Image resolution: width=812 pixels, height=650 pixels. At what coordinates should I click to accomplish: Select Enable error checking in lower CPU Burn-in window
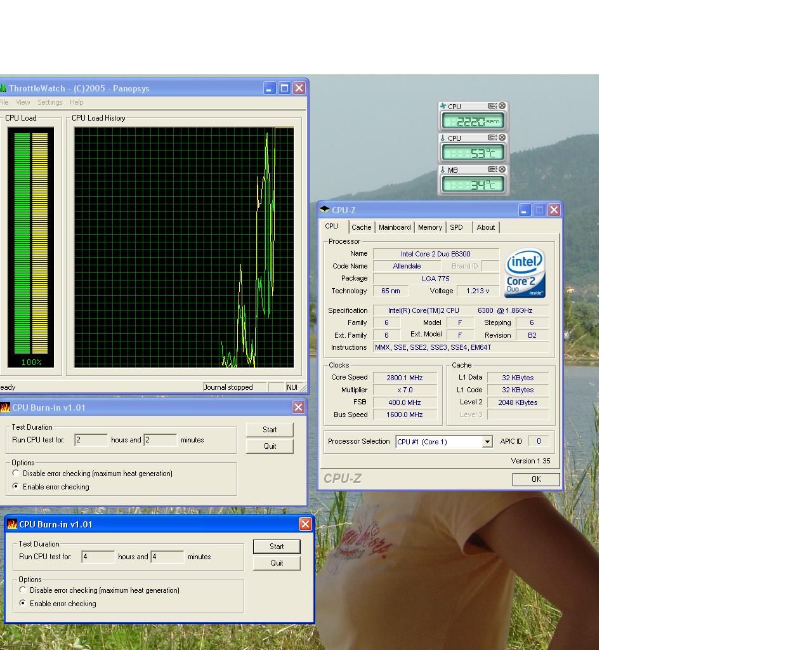pos(23,603)
